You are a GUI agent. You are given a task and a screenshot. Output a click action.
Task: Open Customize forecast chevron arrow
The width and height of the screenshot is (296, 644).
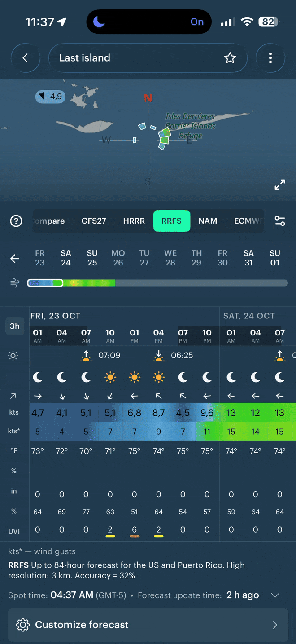coord(275,625)
